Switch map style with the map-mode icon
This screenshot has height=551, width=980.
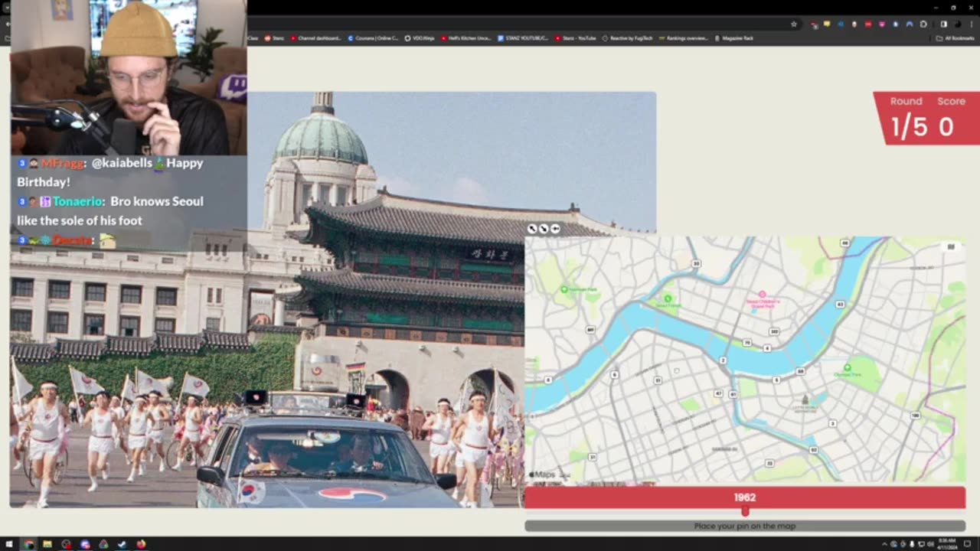click(x=952, y=246)
